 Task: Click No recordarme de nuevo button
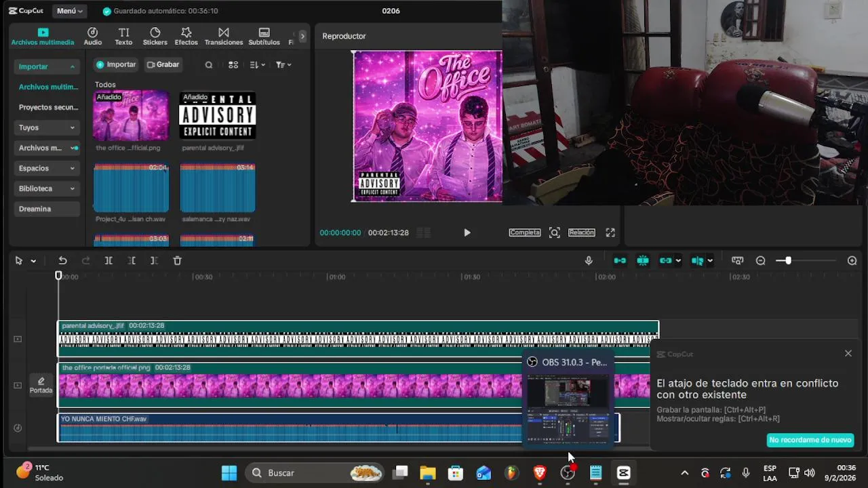coord(810,440)
